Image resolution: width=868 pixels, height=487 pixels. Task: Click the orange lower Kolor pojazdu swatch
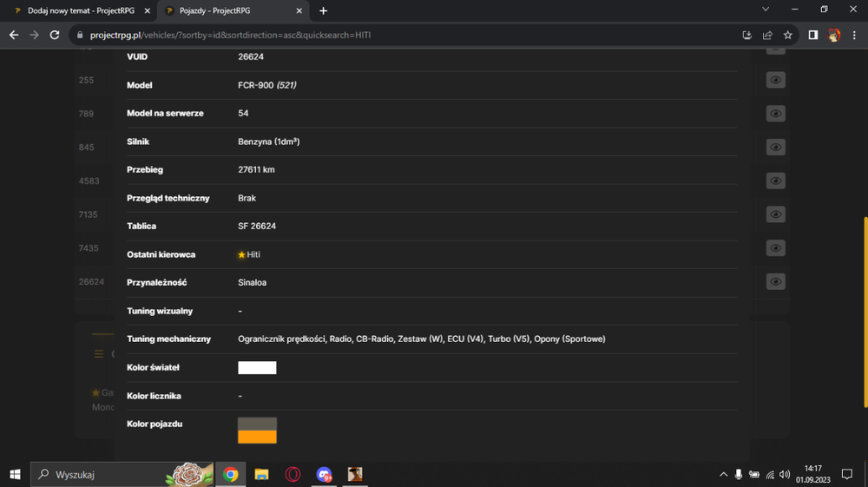[x=257, y=437]
